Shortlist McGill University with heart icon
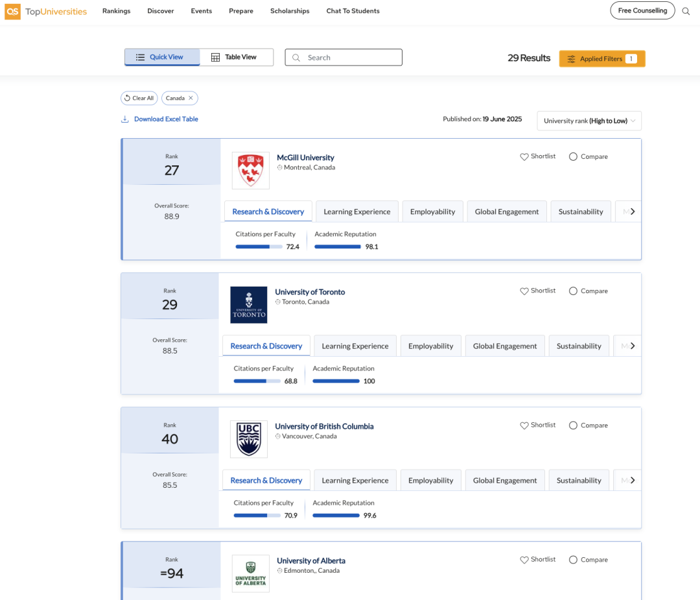Viewport: 700px width, 600px height. pos(524,157)
